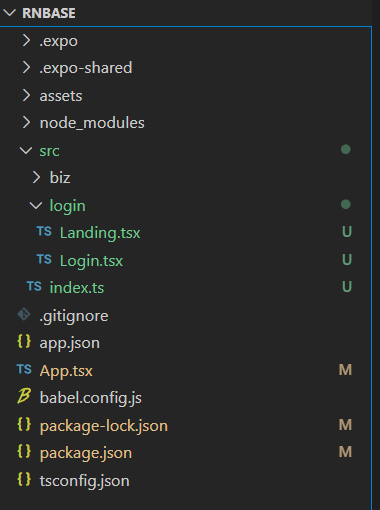Open the app.json file
Screen dimensions: 380x510
click(x=70, y=343)
